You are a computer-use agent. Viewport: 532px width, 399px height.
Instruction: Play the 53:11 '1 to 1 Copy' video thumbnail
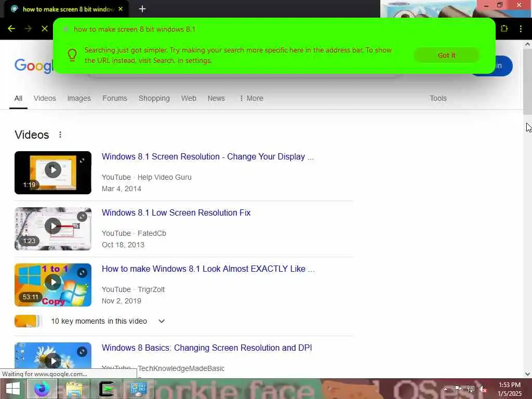53,285
